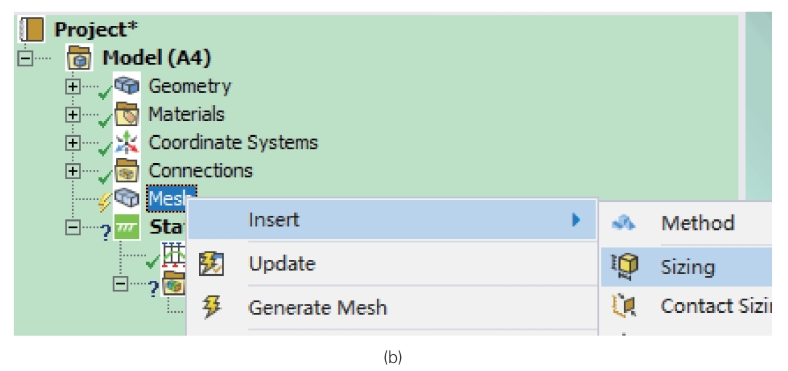This screenshot has width=788, height=371.
Task: Choose Sizing from the Insert submenu
Action: pos(686,267)
